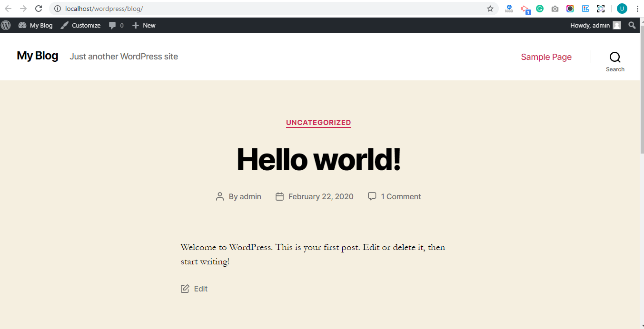Click the URL address bar

267,9
